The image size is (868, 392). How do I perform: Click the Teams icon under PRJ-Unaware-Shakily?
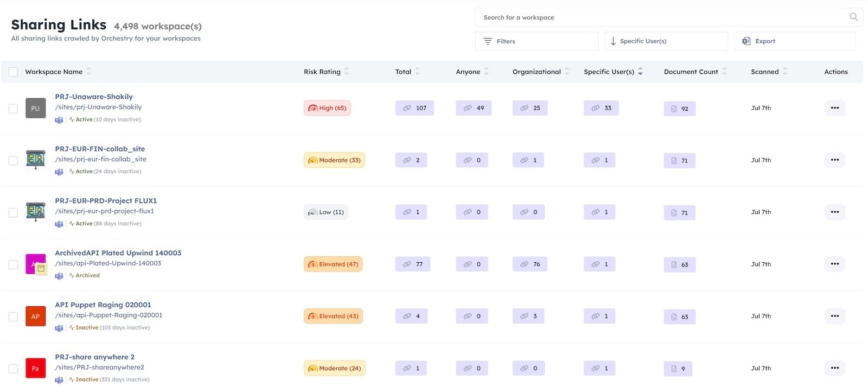pos(59,120)
